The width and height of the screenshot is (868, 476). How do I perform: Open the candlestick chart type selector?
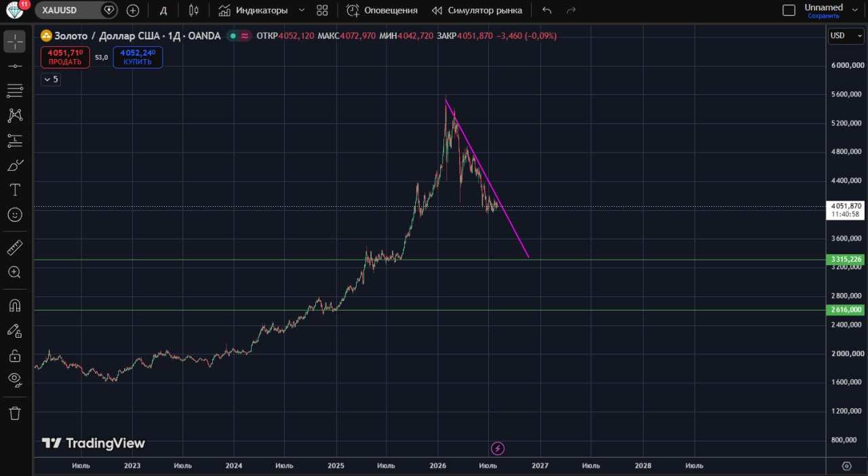[x=194, y=10]
